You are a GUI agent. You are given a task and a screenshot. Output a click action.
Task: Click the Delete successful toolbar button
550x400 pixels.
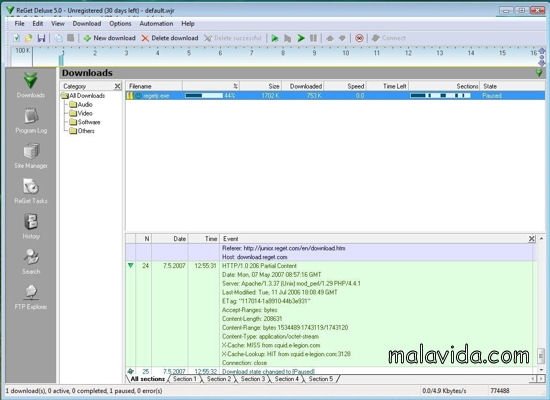(x=233, y=38)
